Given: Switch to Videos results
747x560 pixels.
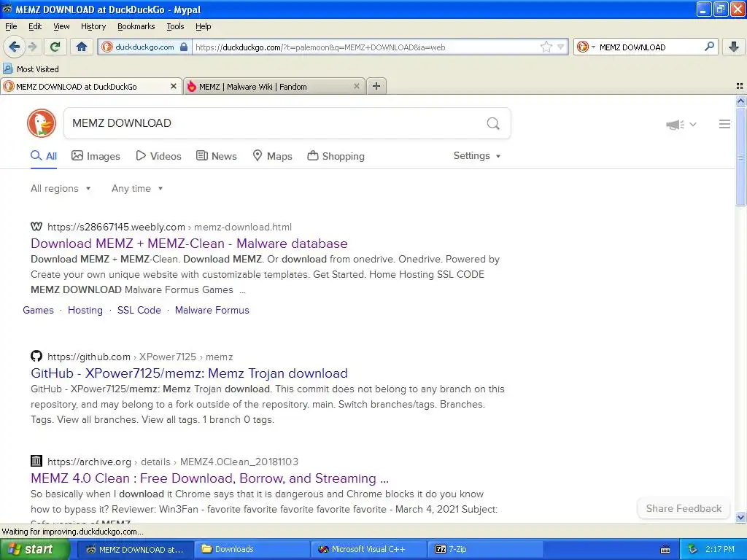Looking at the screenshot, I should [158, 156].
